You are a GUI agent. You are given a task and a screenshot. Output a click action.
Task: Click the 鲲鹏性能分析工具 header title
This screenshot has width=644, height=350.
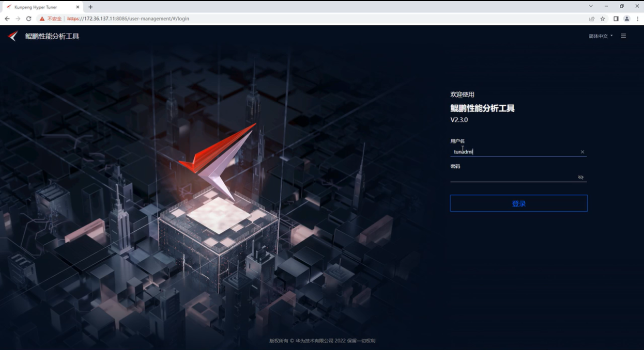pyautogui.click(x=52, y=36)
